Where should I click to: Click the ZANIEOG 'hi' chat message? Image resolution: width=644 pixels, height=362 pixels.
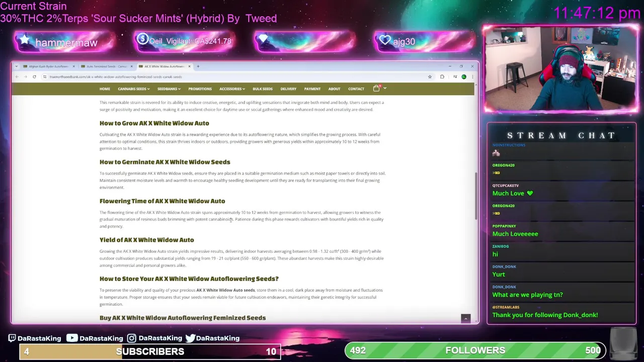click(x=495, y=254)
